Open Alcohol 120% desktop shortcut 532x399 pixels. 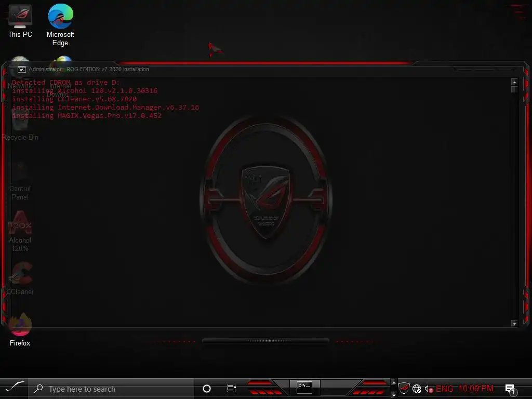20,231
